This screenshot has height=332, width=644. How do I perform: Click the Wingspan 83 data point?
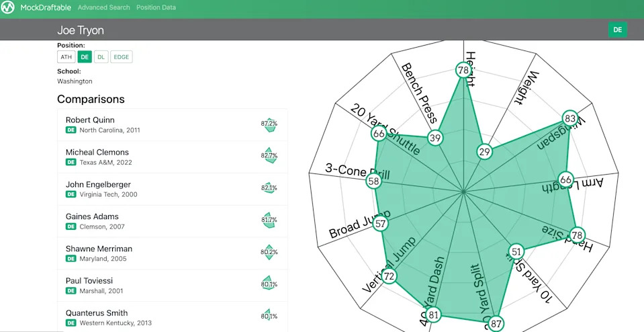(569, 118)
